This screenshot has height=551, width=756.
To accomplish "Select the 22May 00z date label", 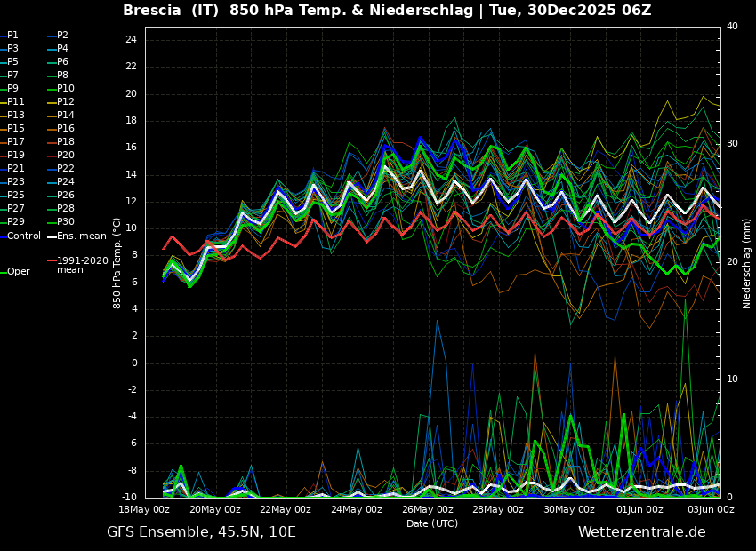I will (286, 509).
